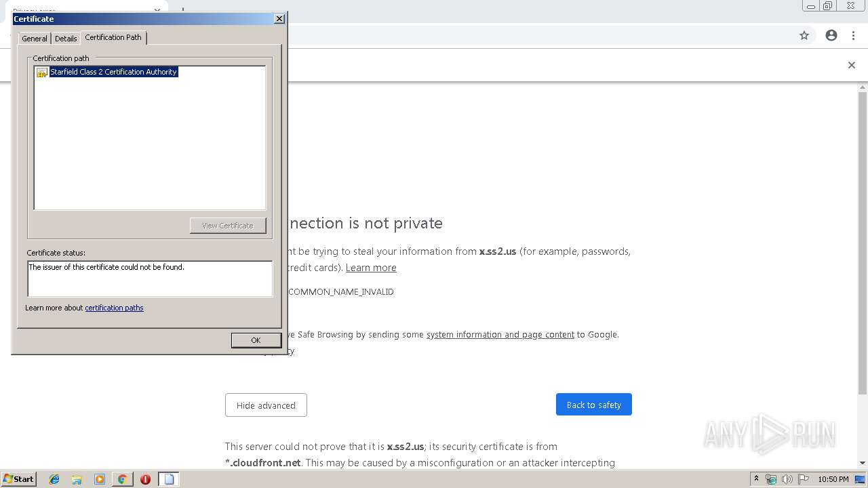Viewport: 868px width, 488px height.
Task: Click the certificate icon beside Starfield entry
Action: [42, 72]
